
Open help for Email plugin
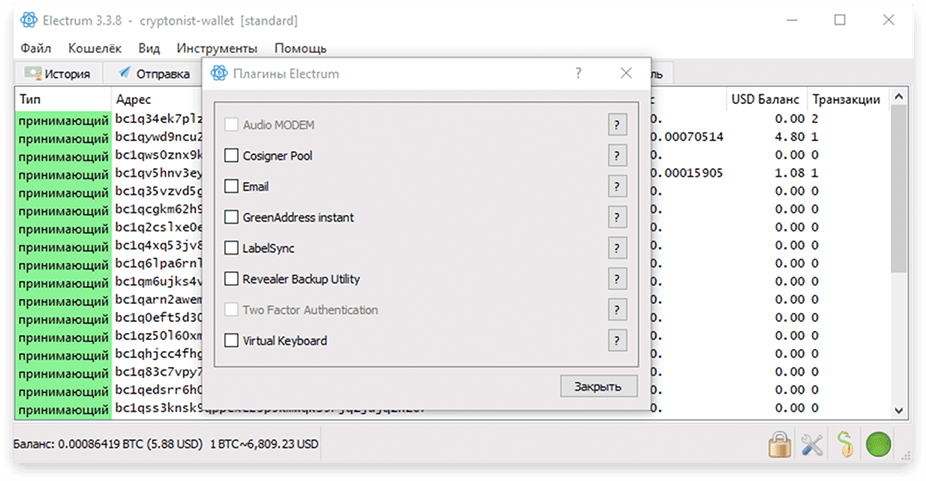617,186
